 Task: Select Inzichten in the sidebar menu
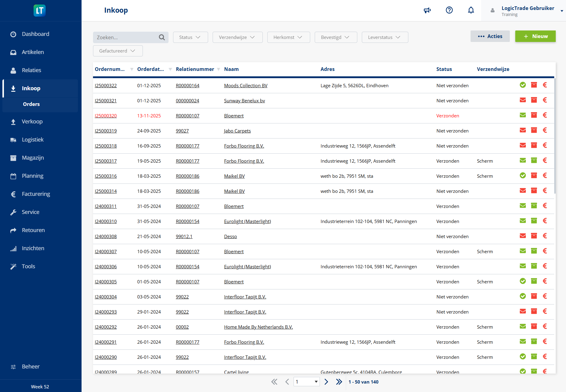pos(33,248)
